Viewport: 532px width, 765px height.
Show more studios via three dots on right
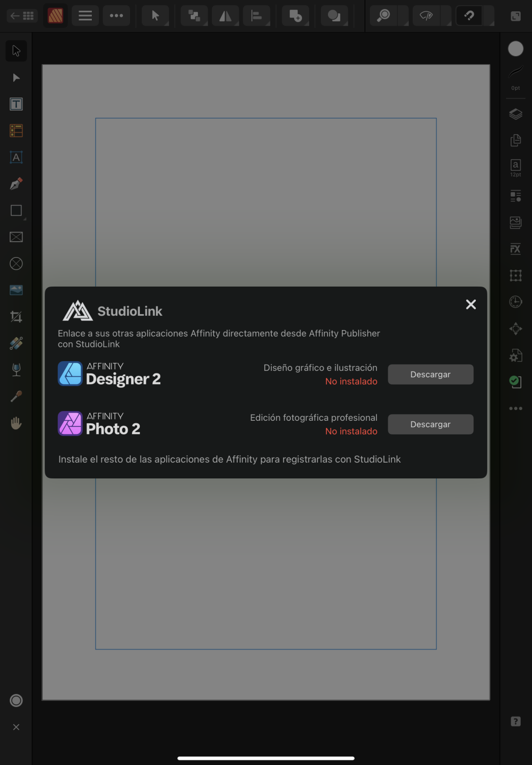[x=516, y=409]
